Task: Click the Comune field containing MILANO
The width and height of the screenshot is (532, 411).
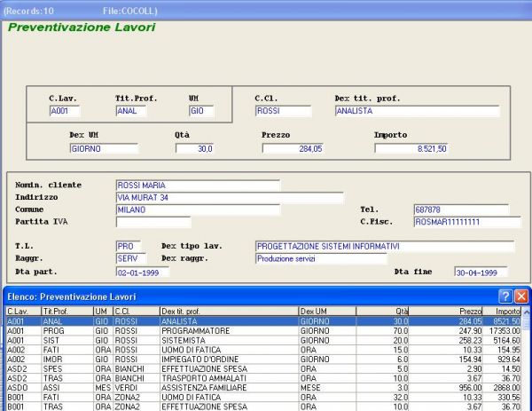Action: click(198, 209)
